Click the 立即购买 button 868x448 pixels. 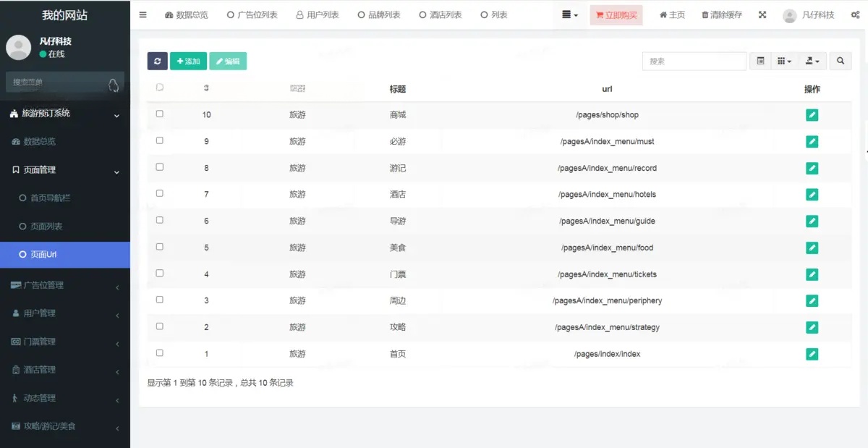pyautogui.click(x=616, y=15)
